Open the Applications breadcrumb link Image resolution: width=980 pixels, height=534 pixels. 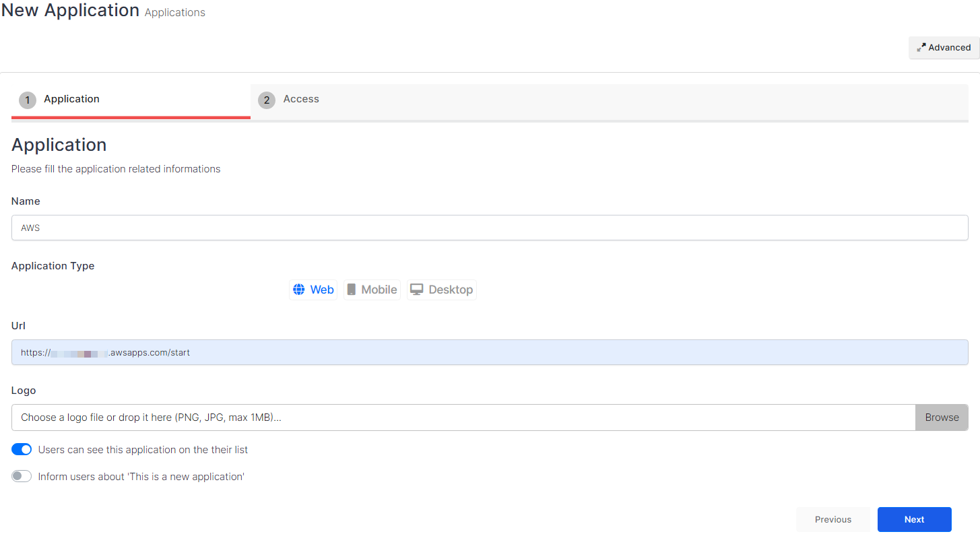[174, 13]
